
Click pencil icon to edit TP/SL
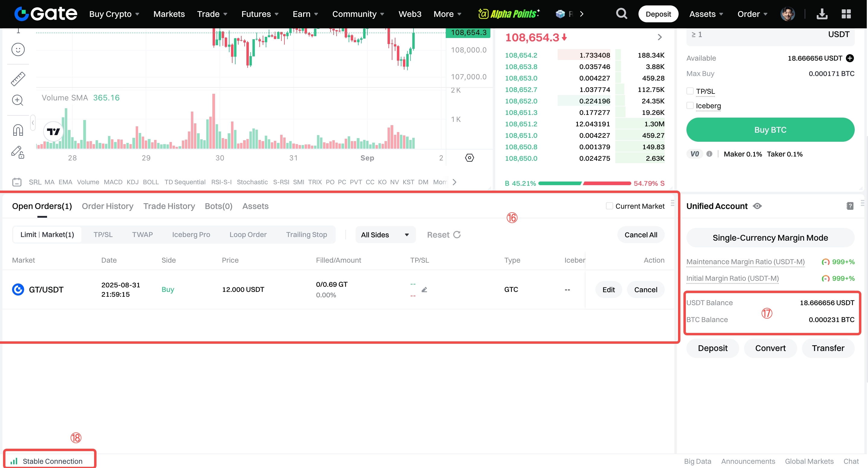pyautogui.click(x=424, y=290)
